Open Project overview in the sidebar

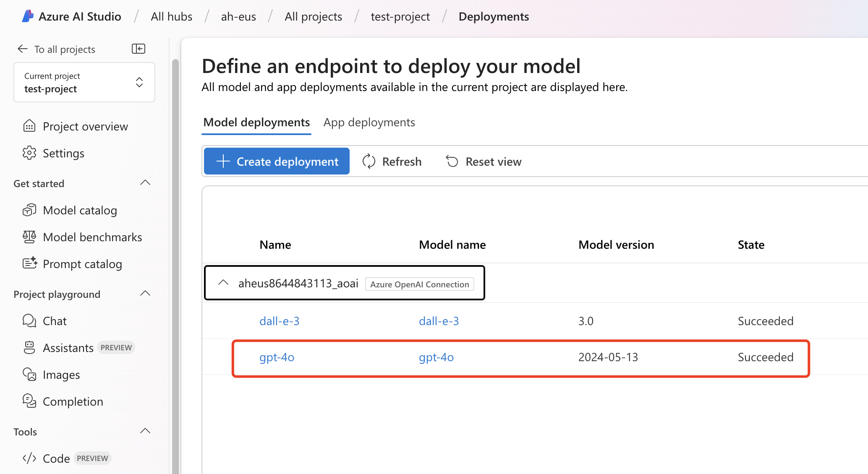[85, 126]
